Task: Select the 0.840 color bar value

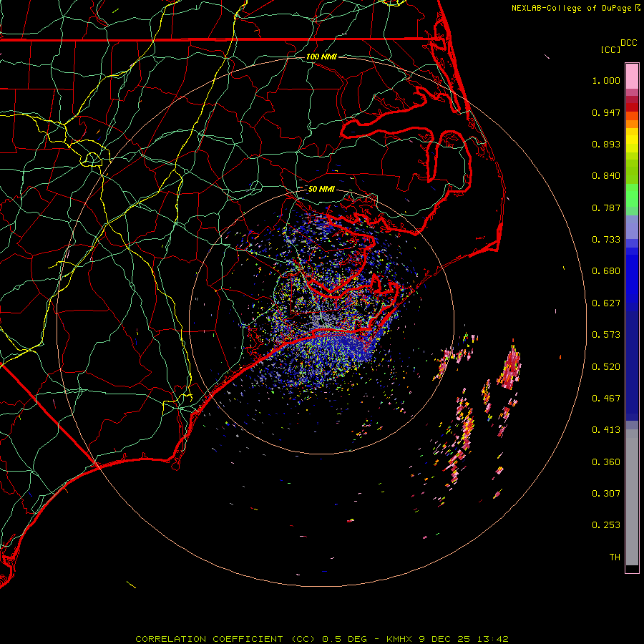Action: coord(606,176)
